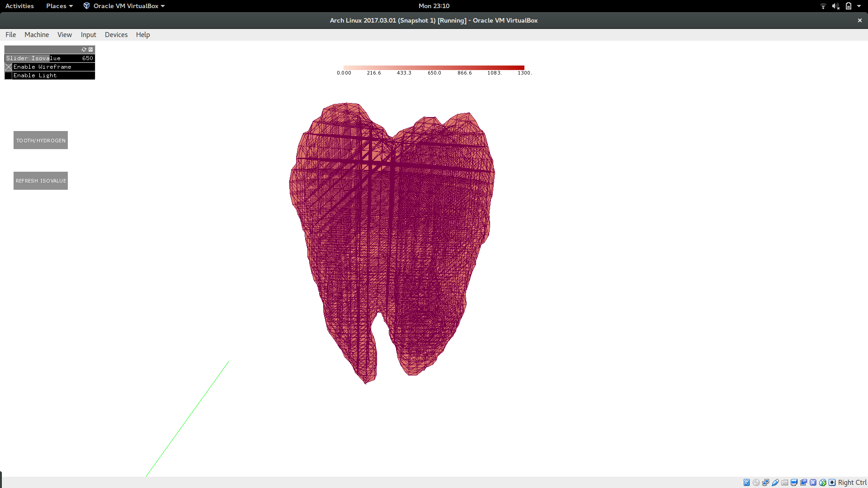Click the USB devices status icon
This screenshot has height=488, width=868.
click(x=775, y=483)
